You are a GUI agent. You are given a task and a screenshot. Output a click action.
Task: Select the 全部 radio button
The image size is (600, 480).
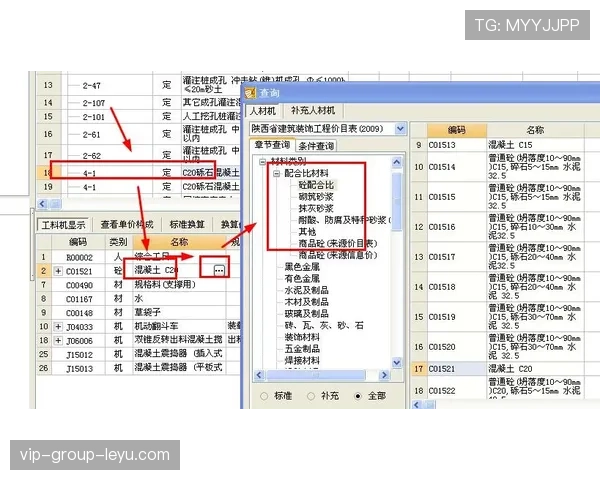point(357,396)
